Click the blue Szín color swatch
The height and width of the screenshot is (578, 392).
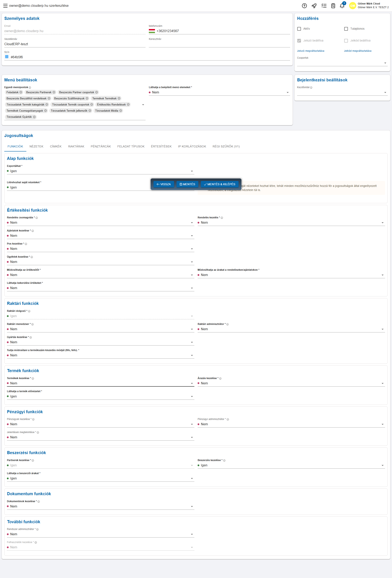7,57
